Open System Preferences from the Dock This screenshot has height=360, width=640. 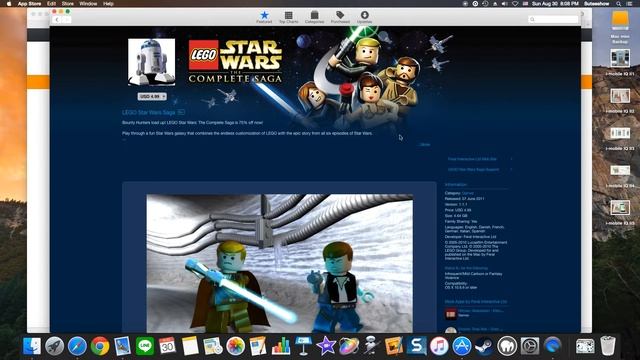tap(530, 346)
